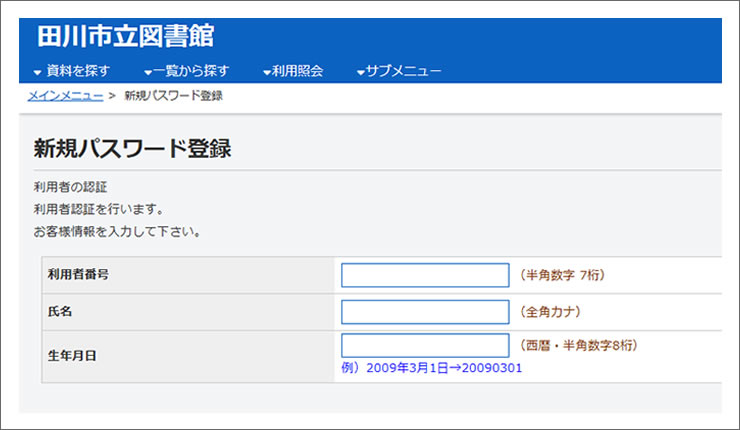Click the お客様情報を入力して下さい。 line

tap(118, 232)
